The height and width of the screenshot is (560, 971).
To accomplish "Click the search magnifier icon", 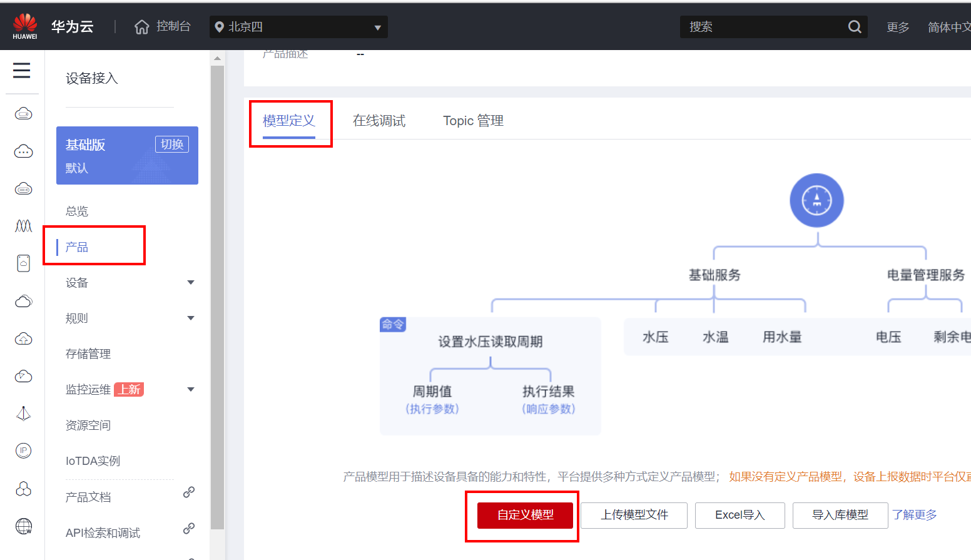I will coord(854,27).
